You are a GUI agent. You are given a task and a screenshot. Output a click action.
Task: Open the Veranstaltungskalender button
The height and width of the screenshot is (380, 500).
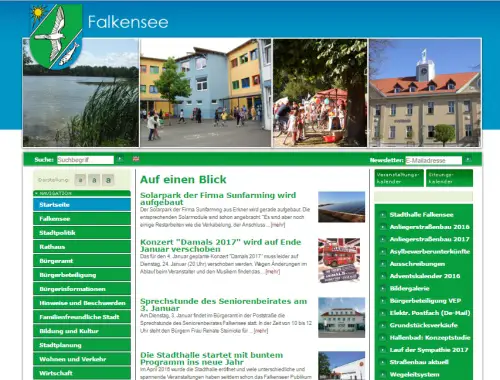[x=399, y=178]
